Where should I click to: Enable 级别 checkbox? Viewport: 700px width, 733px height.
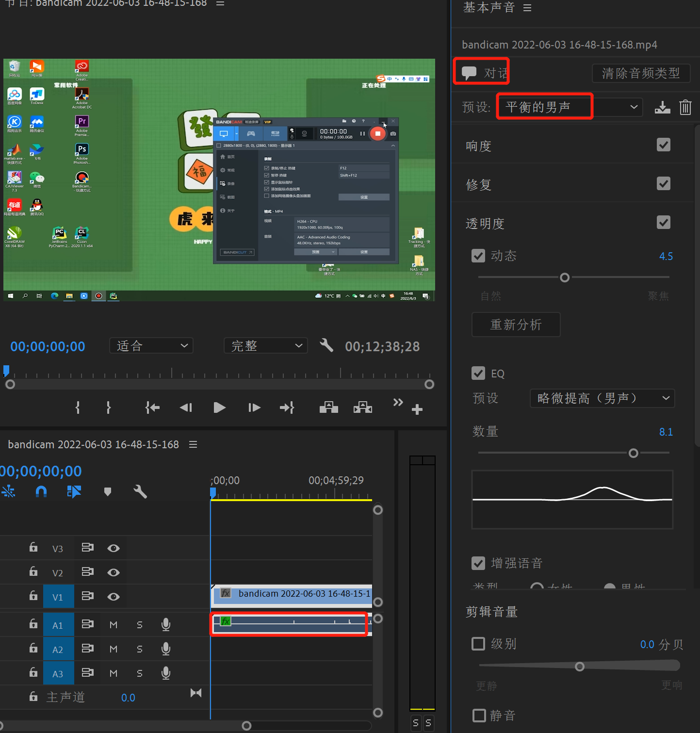pos(478,644)
